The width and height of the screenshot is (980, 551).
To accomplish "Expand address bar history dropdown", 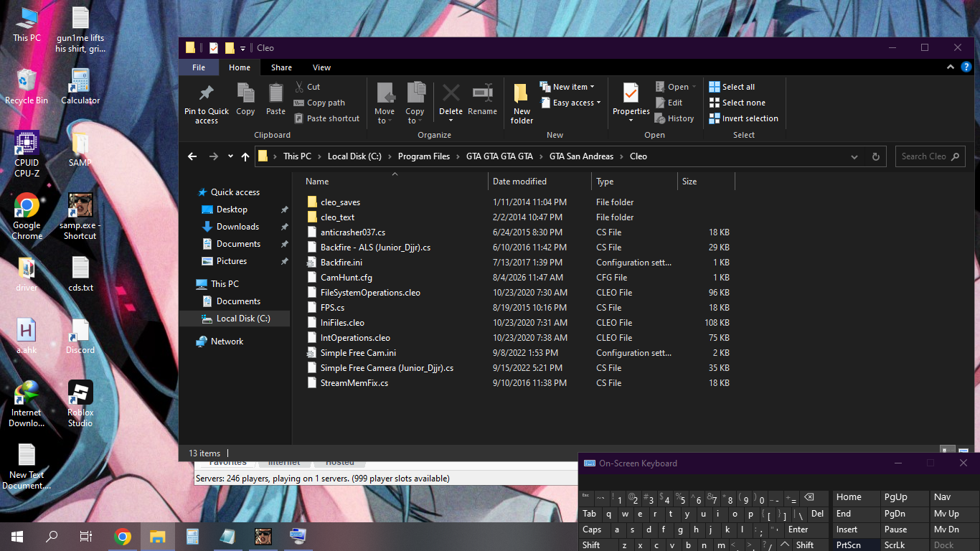I will pyautogui.click(x=854, y=156).
